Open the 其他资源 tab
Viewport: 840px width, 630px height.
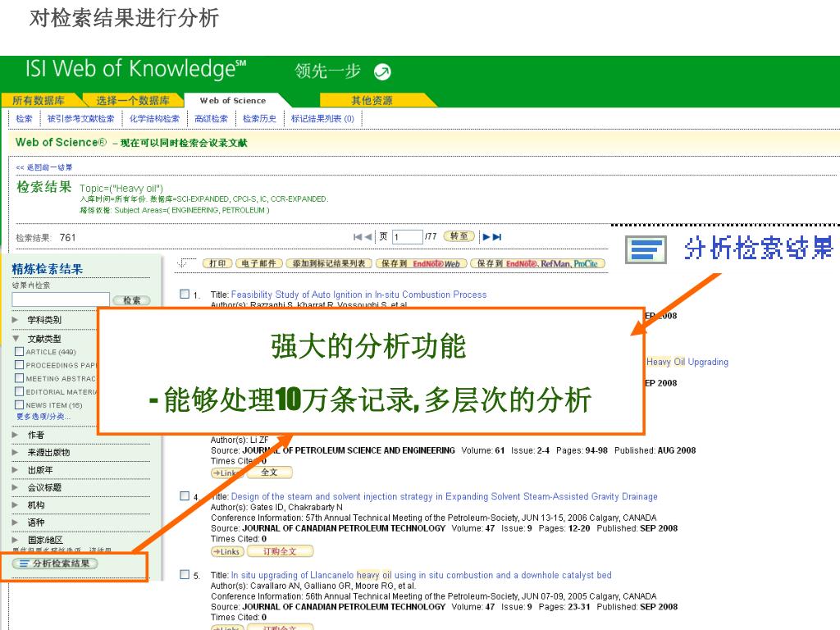[x=372, y=100]
